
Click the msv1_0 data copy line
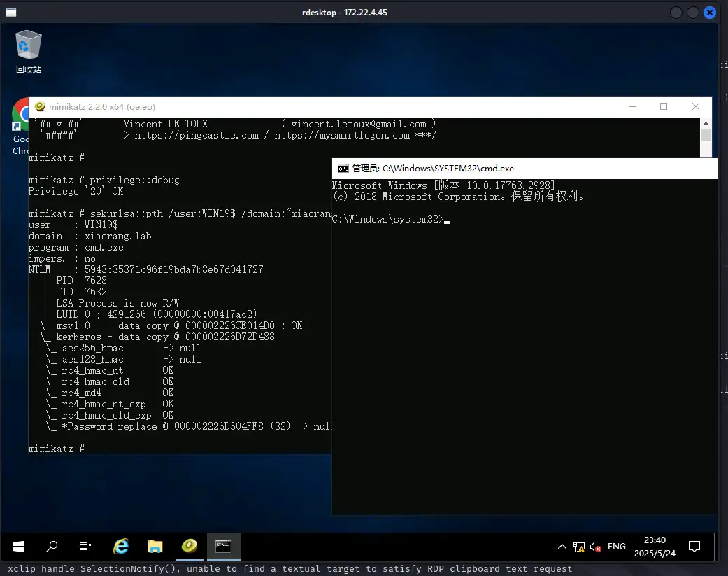(177, 325)
